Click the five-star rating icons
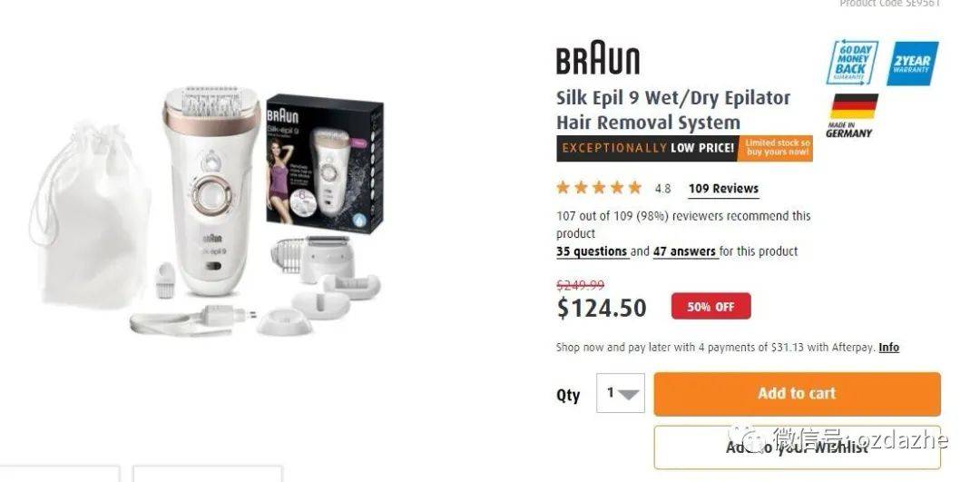Screen dimensions: 980x482 point(599,188)
